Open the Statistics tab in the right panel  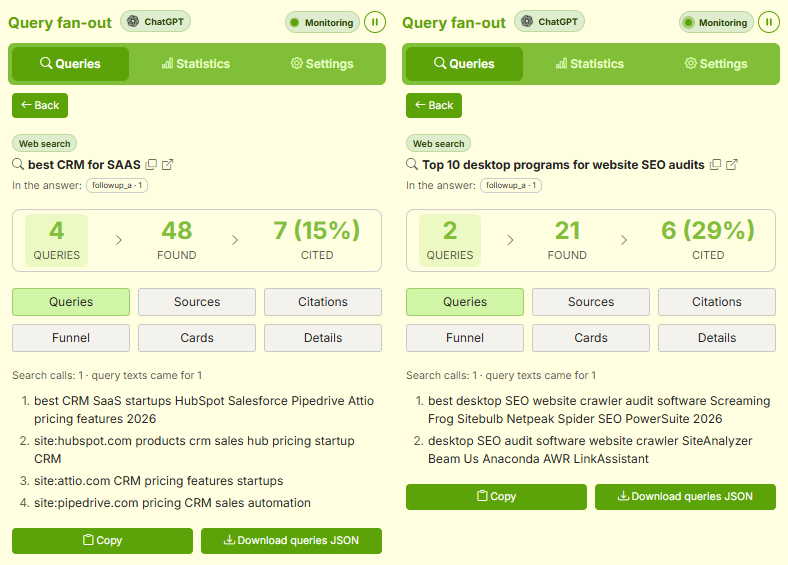click(590, 64)
